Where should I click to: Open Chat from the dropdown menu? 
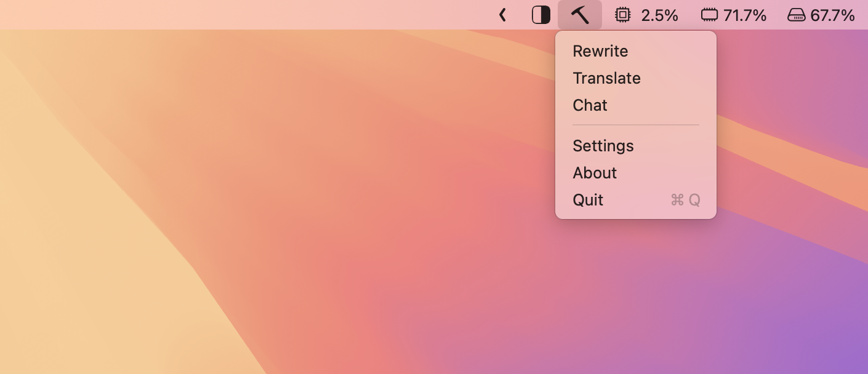590,105
